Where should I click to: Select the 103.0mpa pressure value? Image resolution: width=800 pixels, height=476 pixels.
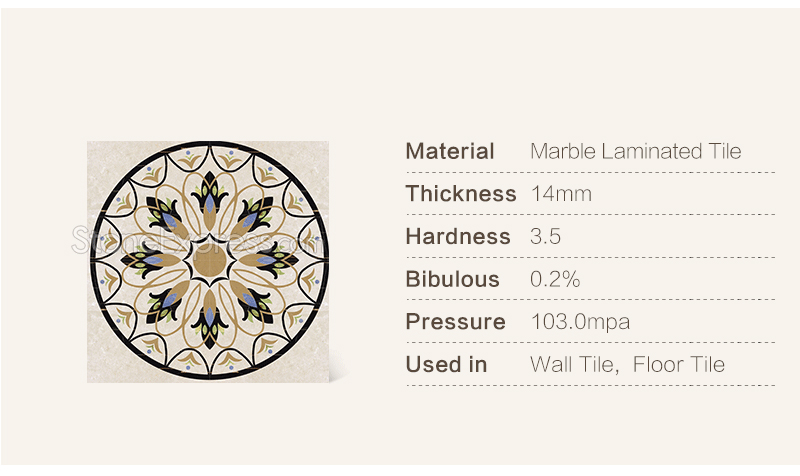click(x=581, y=322)
